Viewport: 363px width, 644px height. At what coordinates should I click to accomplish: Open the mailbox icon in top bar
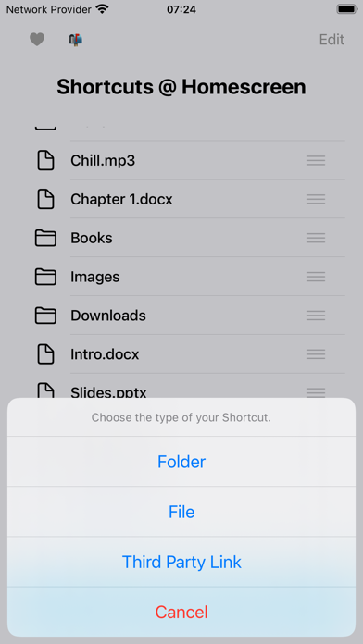point(76,40)
